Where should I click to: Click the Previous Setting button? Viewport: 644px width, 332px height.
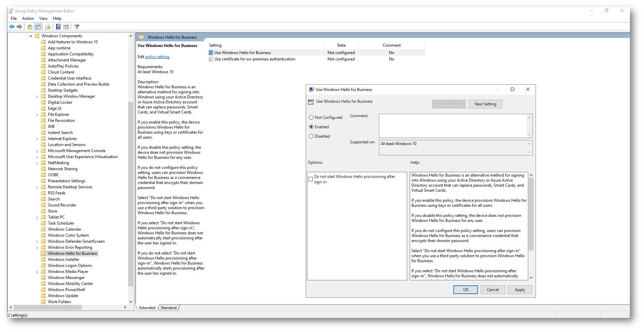(449, 104)
